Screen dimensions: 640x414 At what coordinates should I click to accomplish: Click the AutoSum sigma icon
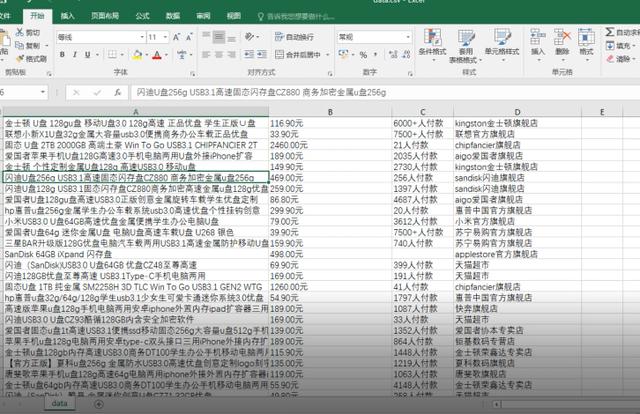(610, 32)
